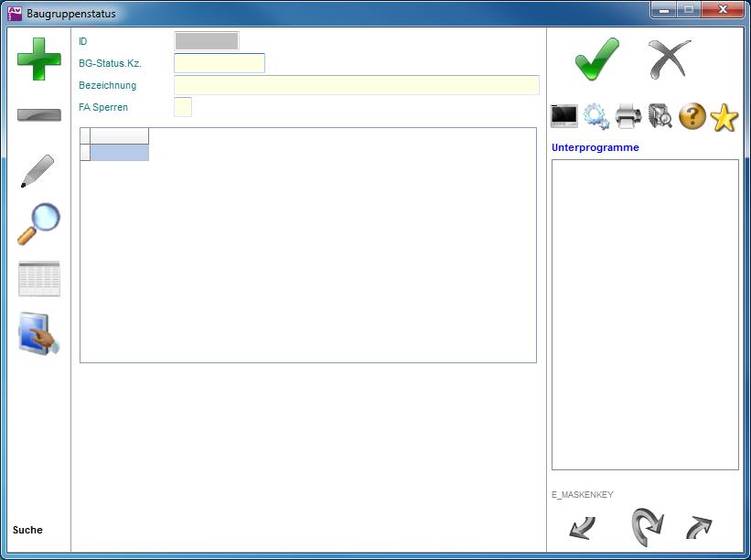Select the pencil edit icon
Viewport: 751px width, 560px height.
click(x=38, y=170)
